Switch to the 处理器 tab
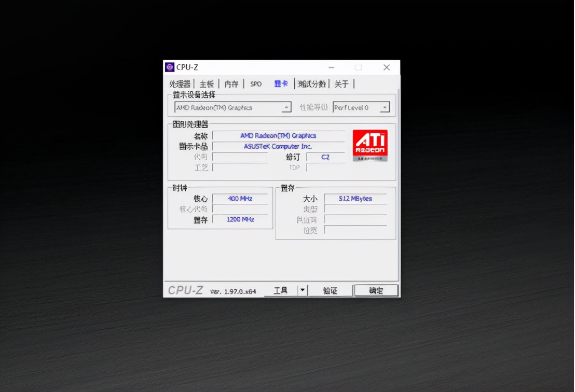This screenshot has height=392, width=575. [180, 83]
